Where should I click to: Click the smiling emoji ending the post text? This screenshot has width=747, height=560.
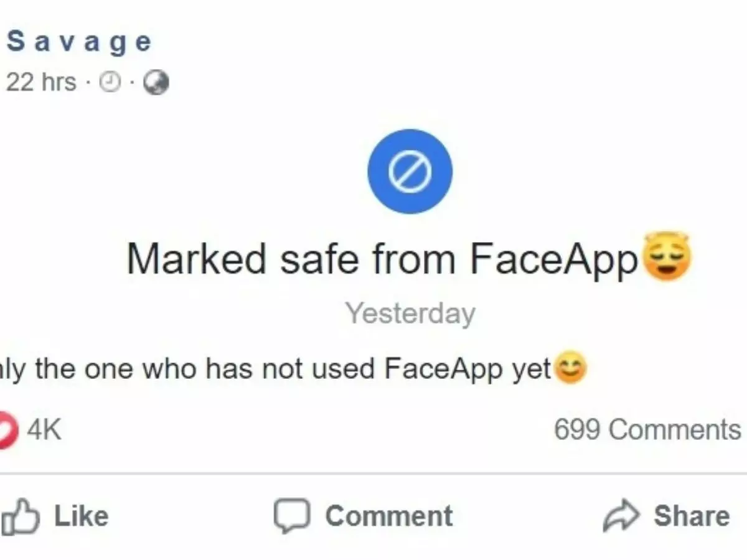tap(570, 368)
